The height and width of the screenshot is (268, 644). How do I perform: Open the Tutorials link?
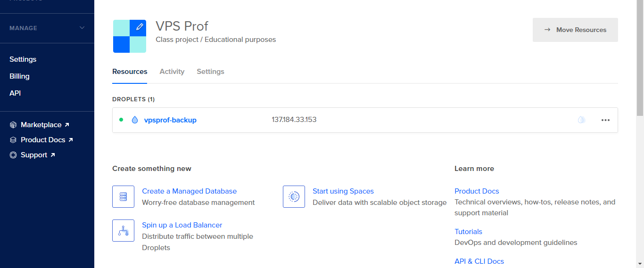pyautogui.click(x=468, y=232)
